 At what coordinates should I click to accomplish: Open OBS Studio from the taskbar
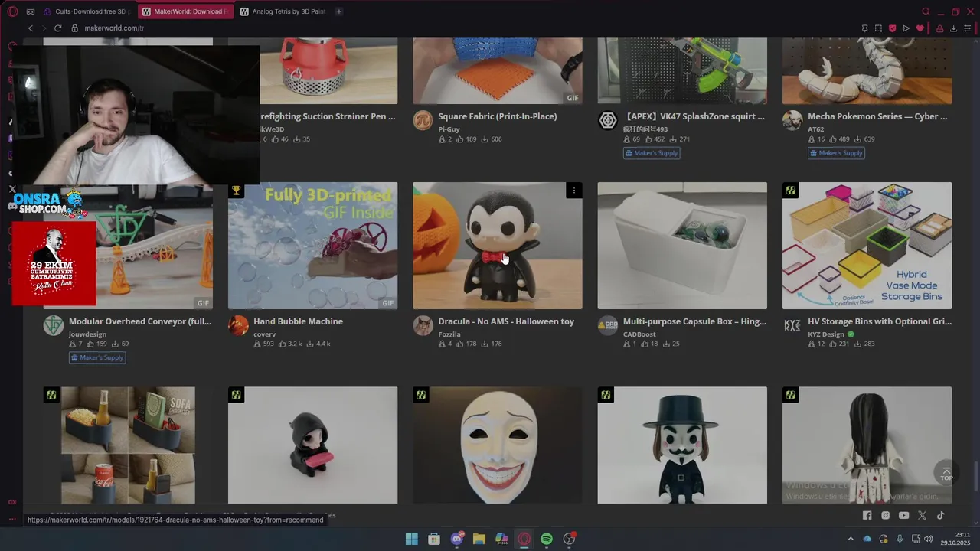[569, 539]
